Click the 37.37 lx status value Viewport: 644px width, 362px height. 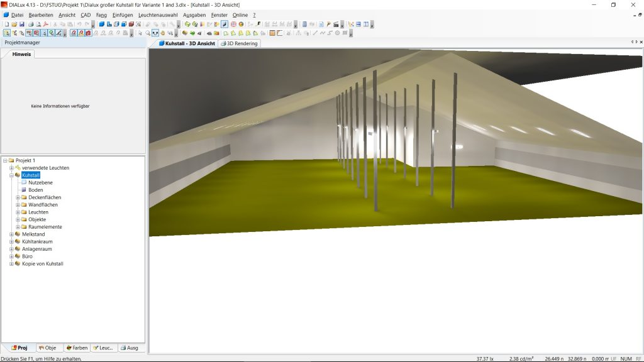[485, 359]
